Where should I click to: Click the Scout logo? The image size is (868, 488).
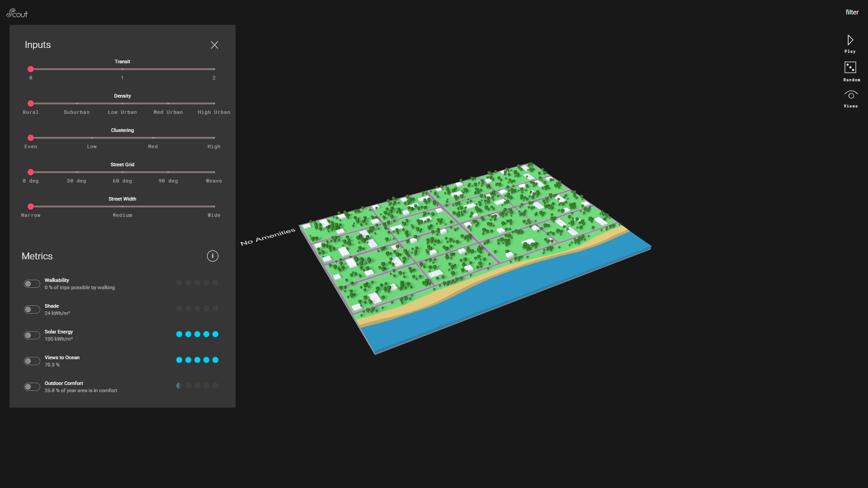coord(17,13)
